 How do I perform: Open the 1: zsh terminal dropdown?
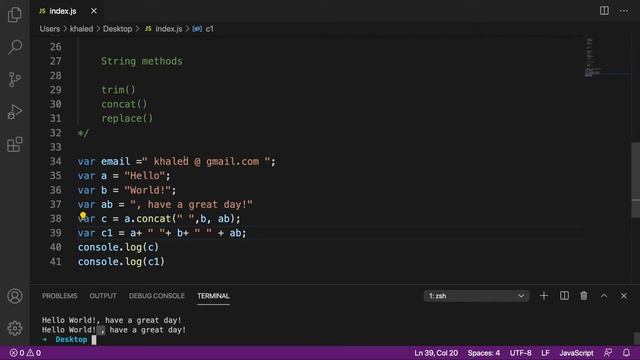pyautogui.click(x=476, y=296)
